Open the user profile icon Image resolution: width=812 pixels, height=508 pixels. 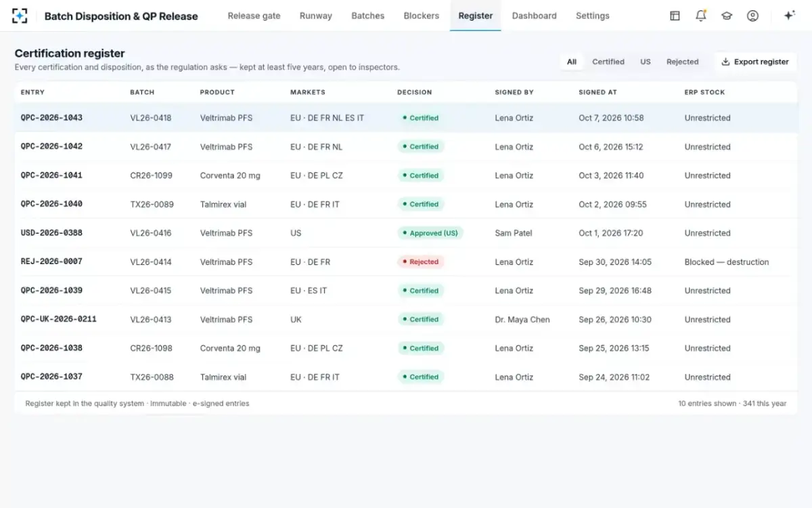pyautogui.click(x=752, y=16)
